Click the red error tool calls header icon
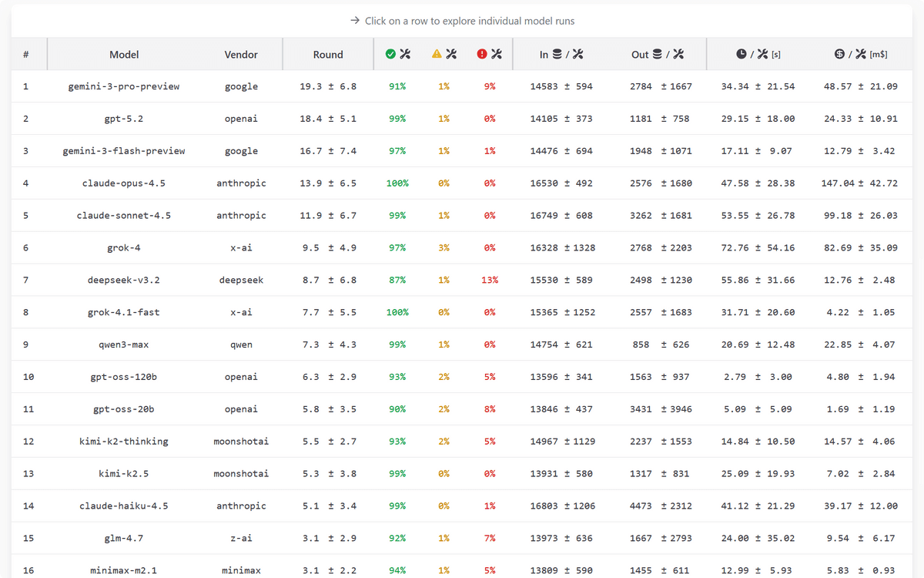The width and height of the screenshot is (924, 578). pyautogui.click(x=490, y=55)
